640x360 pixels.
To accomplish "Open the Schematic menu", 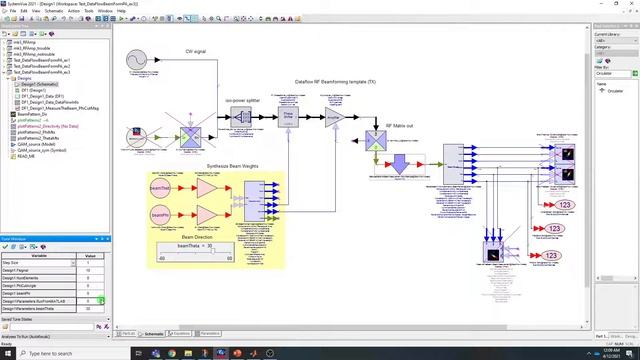I will coord(54,11).
